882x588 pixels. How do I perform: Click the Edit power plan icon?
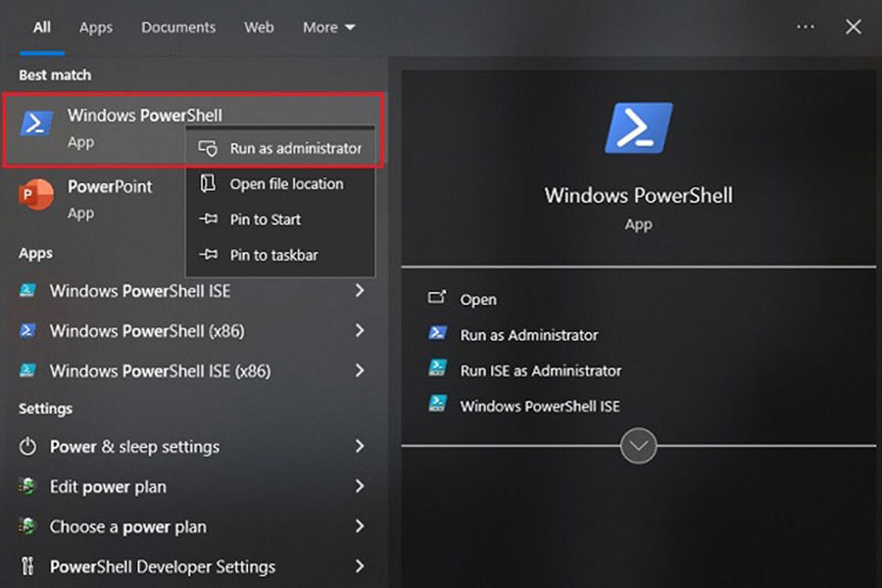pyautogui.click(x=27, y=486)
